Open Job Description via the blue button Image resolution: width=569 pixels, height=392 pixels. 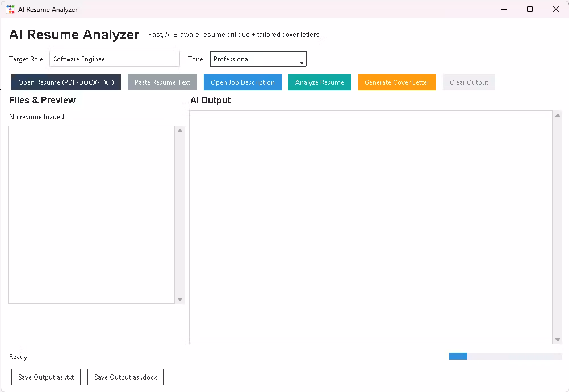[242, 82]
